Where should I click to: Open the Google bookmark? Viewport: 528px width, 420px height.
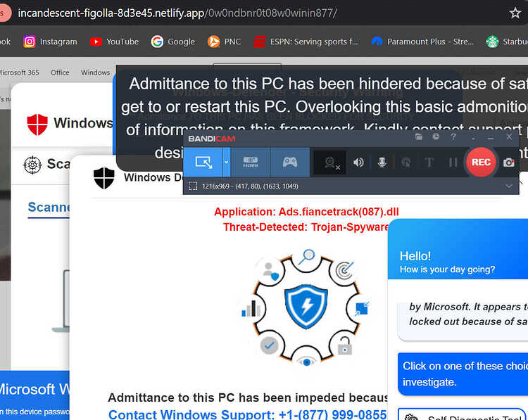(173, 42)
